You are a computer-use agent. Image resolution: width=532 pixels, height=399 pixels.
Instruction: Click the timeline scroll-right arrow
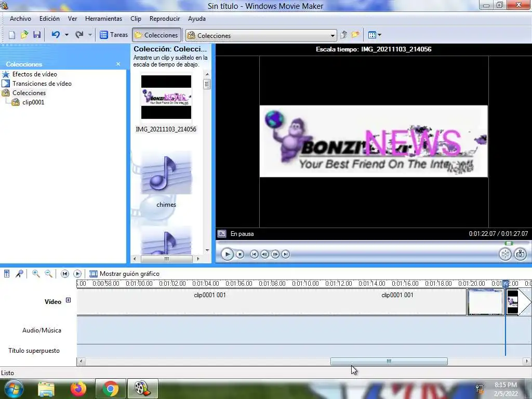(527, 362)
